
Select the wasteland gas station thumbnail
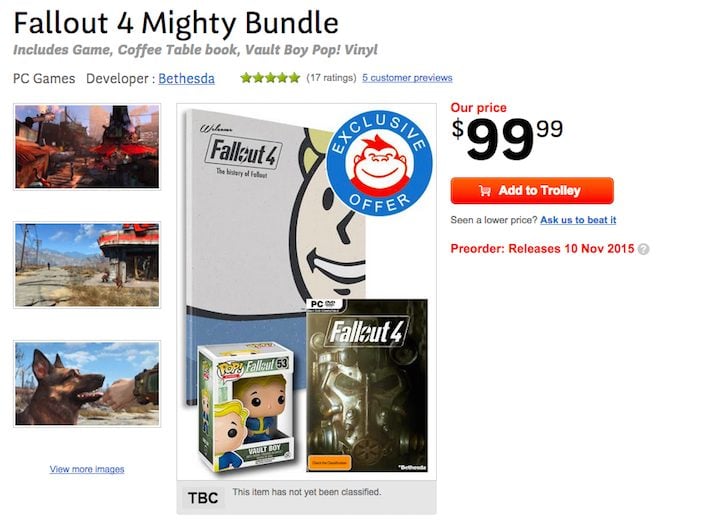(x=87, y=265)
